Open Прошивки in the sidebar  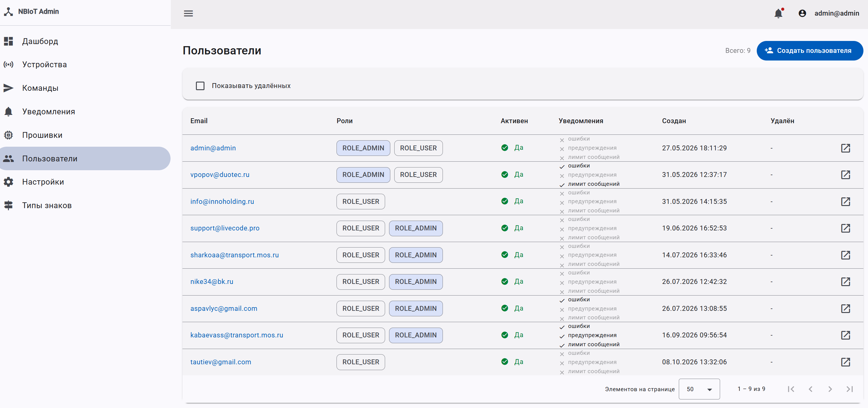click(85, 135)
